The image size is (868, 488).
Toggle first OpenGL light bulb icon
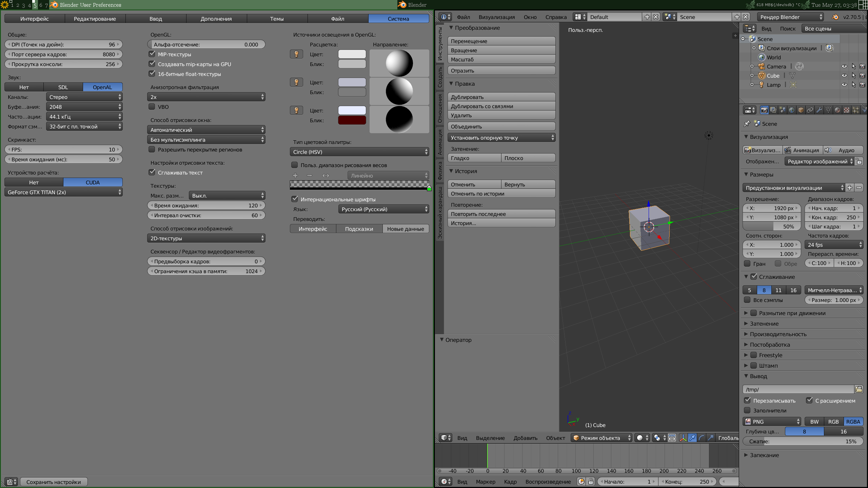tap(296, 54)
